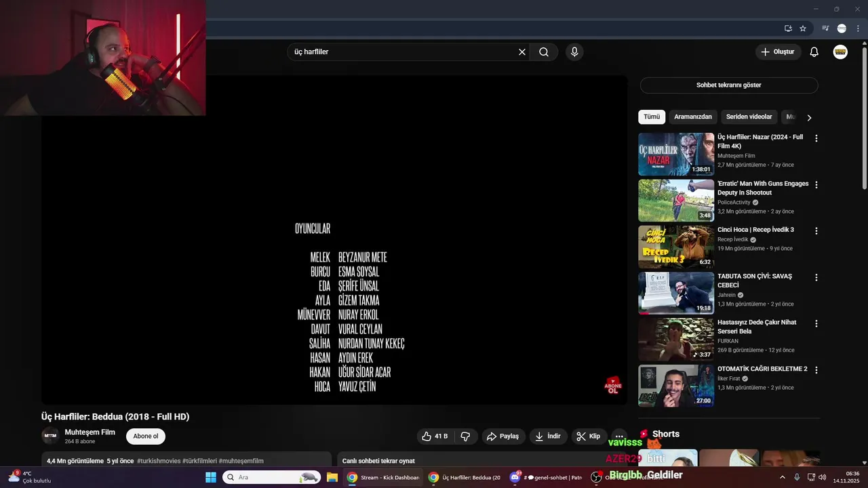
Task: Open Discord genel-sohbet taskbar item
Action: [x=546, y=477]
